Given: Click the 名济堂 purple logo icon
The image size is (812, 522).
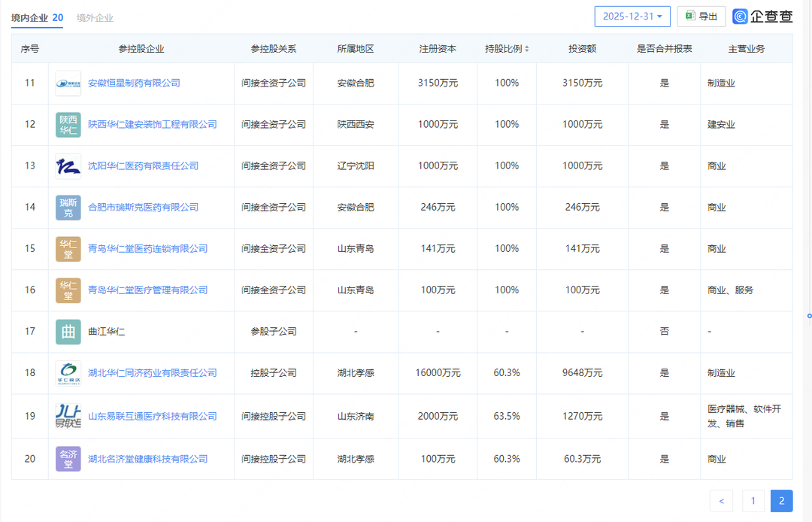Looking at the screenshot, I should pos(68,459).
